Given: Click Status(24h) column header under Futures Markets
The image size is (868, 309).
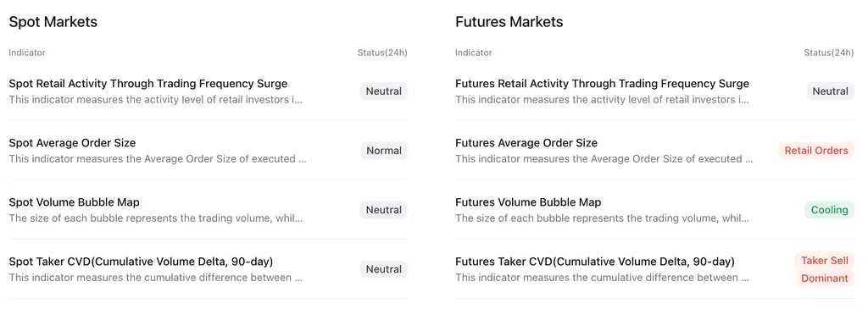Looking at the screenshot, I should (829, 52).
